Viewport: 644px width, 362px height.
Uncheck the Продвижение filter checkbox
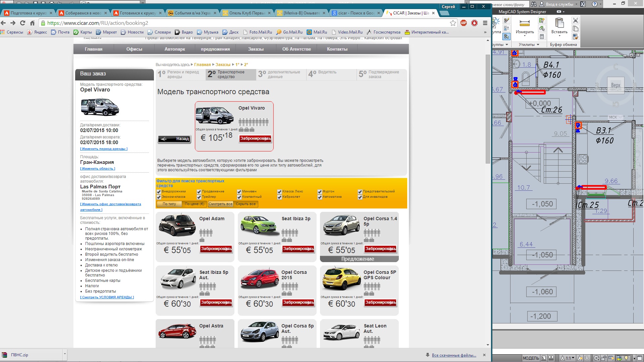point(199,192)
